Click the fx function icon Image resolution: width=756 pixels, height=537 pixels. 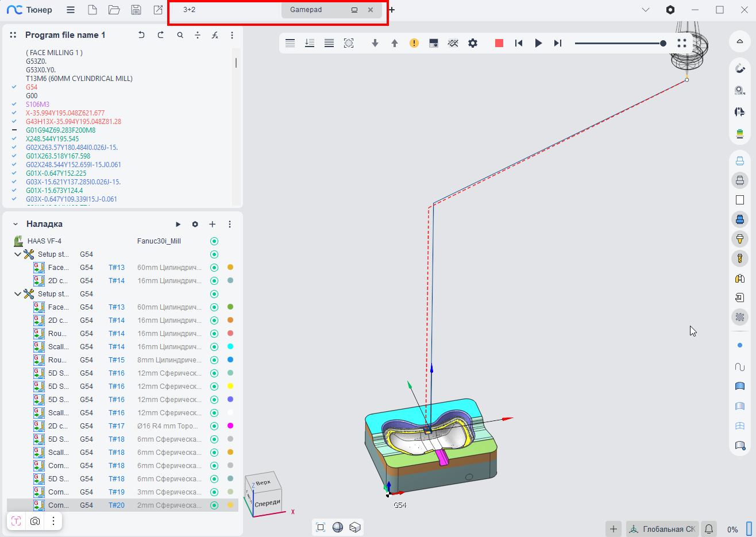(x=214, y=35)
